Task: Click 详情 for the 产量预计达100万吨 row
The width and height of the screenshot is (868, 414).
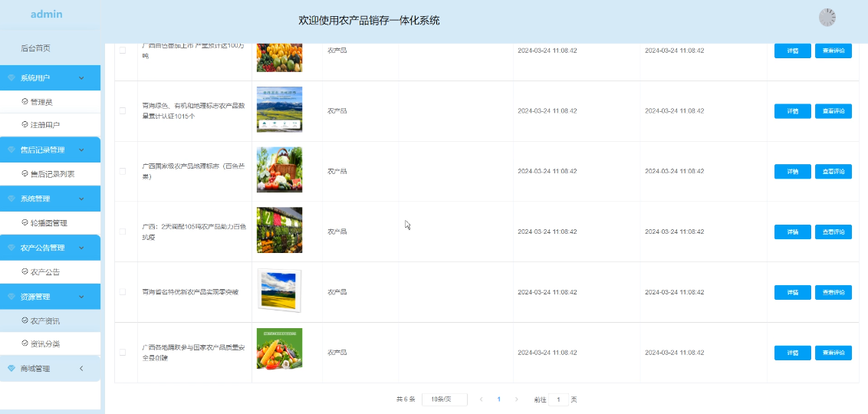Action: click(x=792, y=51)
